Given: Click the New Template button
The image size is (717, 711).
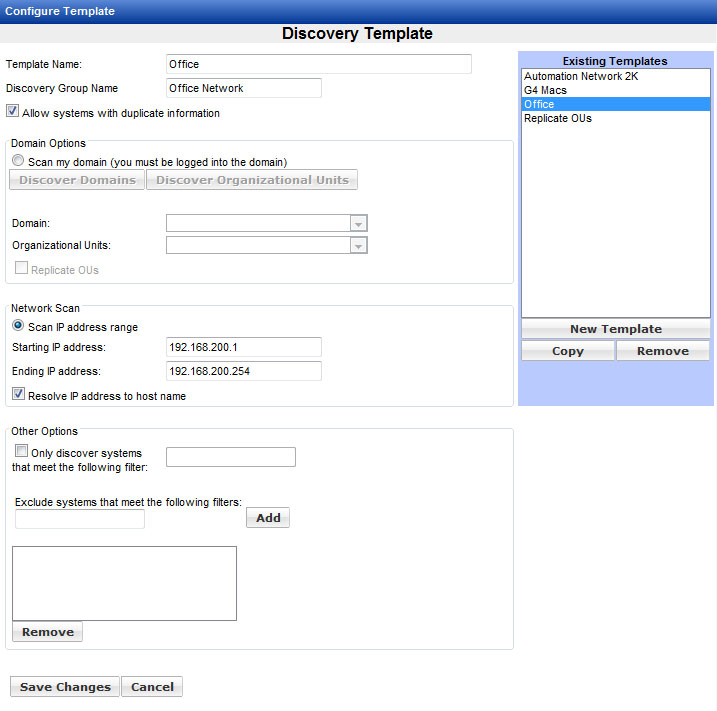Looking at the screenshot, I should 615,329.
